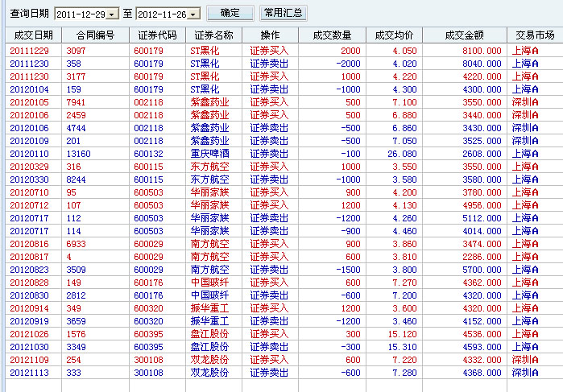Click into the start date field 2011-12-29

[x=81, y=14]
